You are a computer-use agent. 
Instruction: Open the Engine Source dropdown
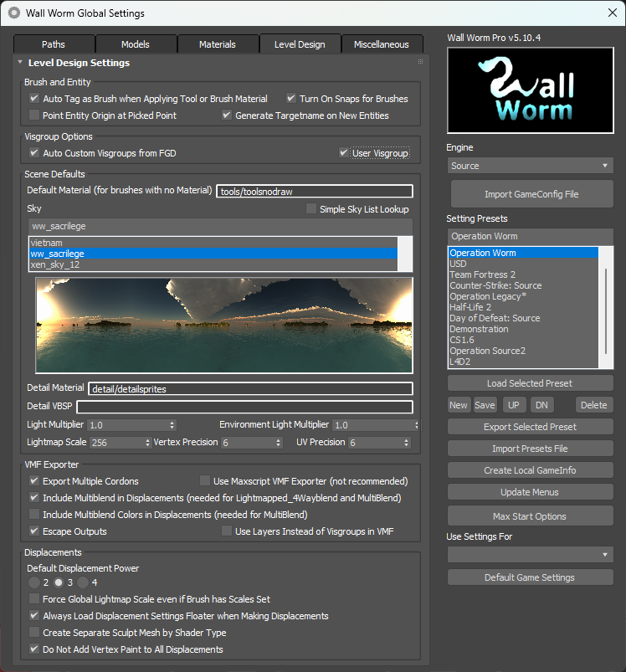[530, 166]
